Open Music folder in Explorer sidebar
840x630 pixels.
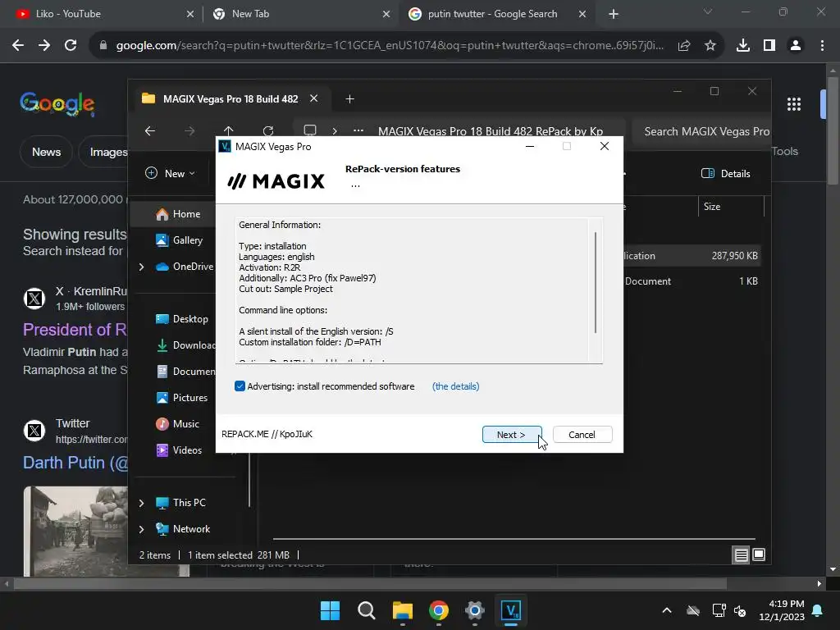[x=177, y=424]
